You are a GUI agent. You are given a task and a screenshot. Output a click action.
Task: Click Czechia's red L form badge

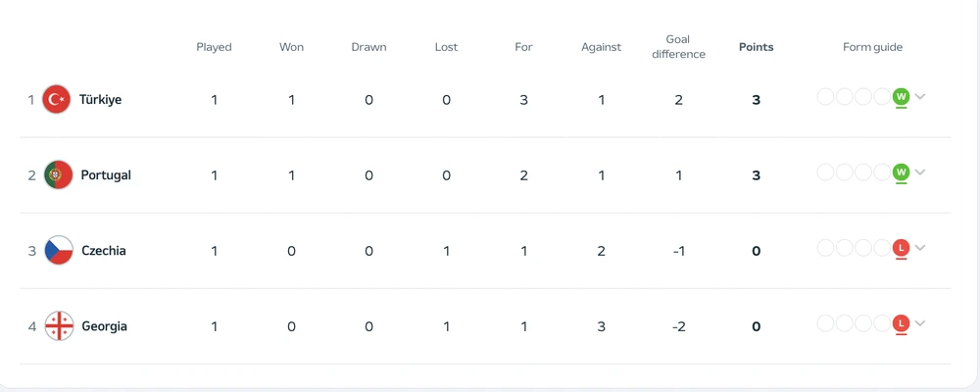click(x=901, y=248)
